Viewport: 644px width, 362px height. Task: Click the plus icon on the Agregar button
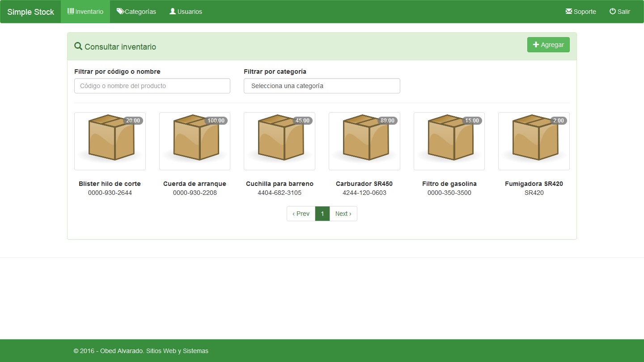pos(536,44)
